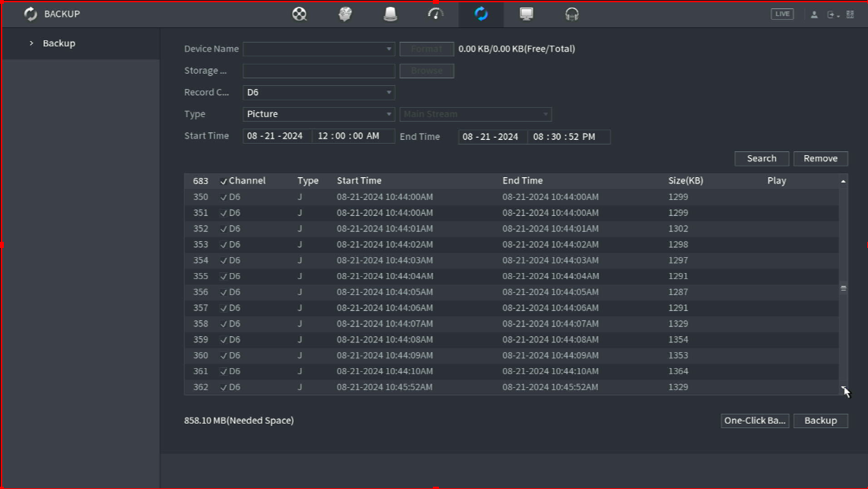Uncheck row 360 D6 checkbox
Screen dimensions: 868x489
(x=224, y=356)
